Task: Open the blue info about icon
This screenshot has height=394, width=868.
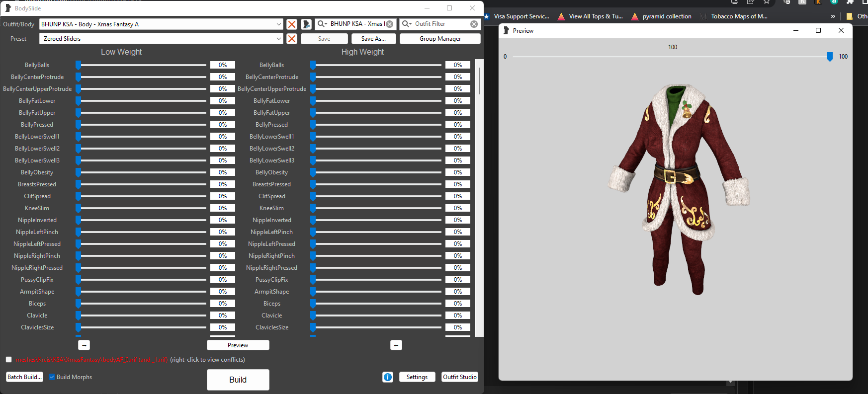Action: point(388,377)
